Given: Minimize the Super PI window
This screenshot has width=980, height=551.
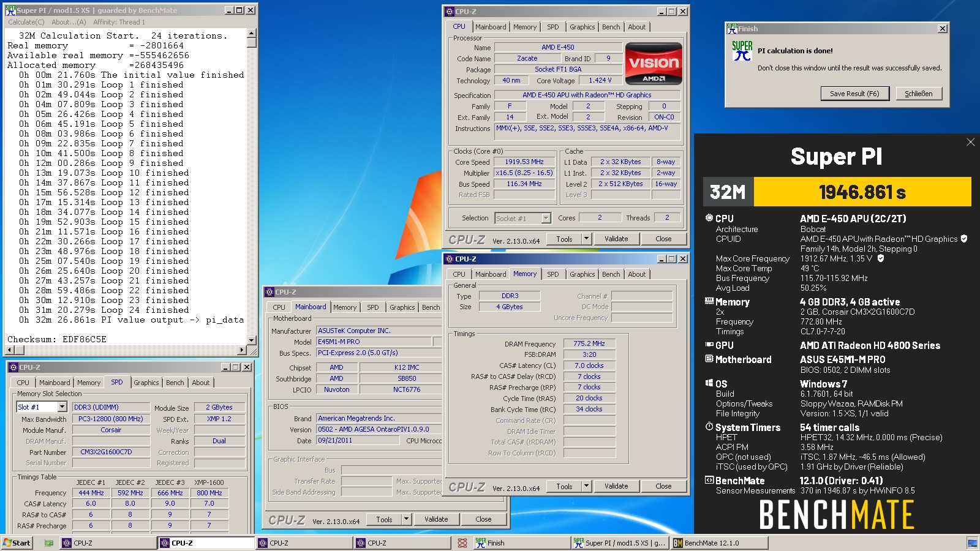Looking at the screenshot, I should (229, 10).
